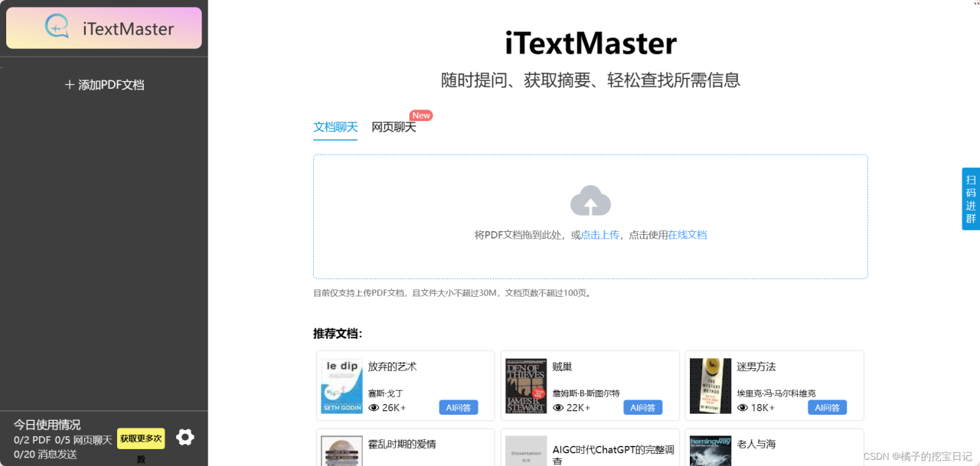Click the eye icon next to 18K+

(743, 408)
